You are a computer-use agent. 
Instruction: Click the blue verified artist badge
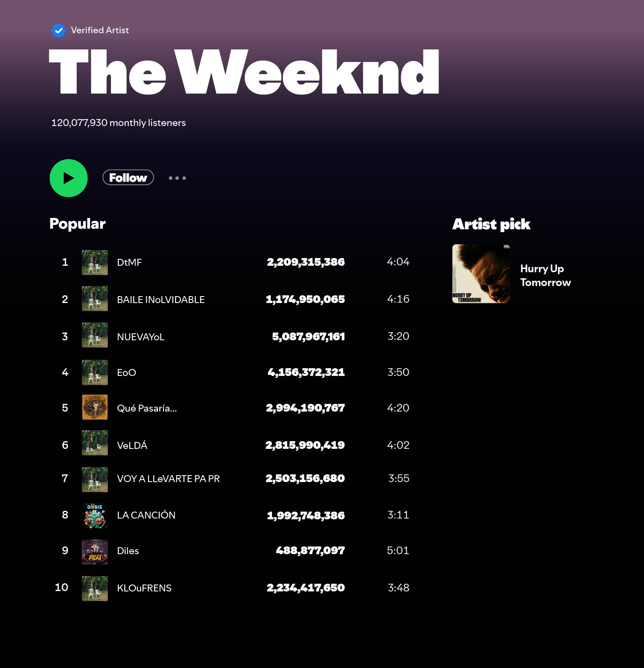[x=59, y=30]
